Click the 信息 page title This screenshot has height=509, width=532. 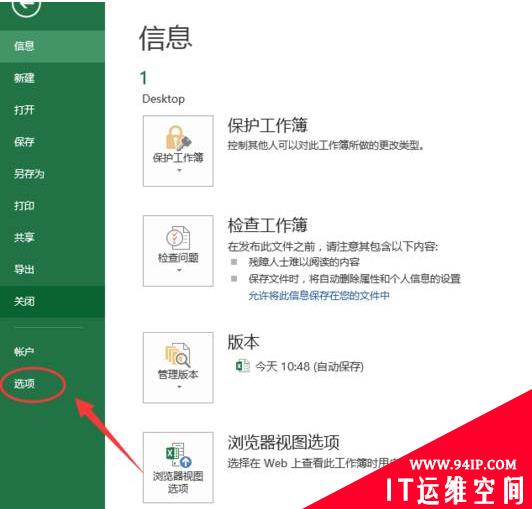pos(166,38)
